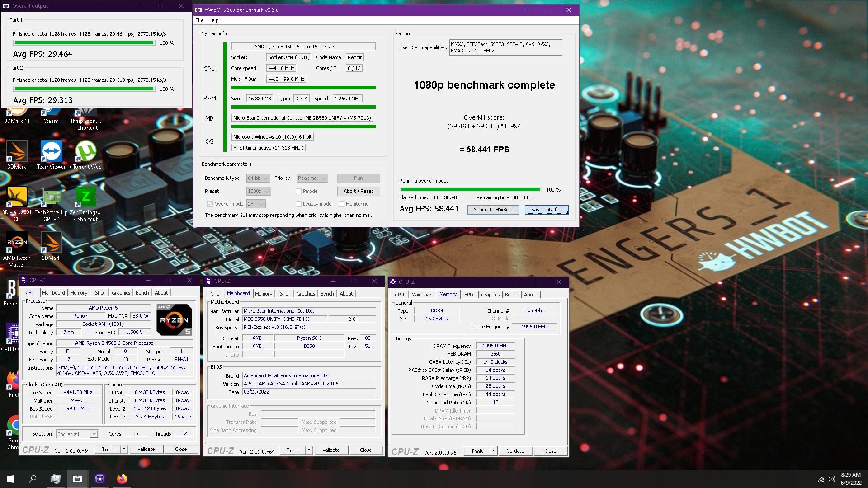Select the CPU-Z taskbar icon
The image size is (868, 488).
99,479
